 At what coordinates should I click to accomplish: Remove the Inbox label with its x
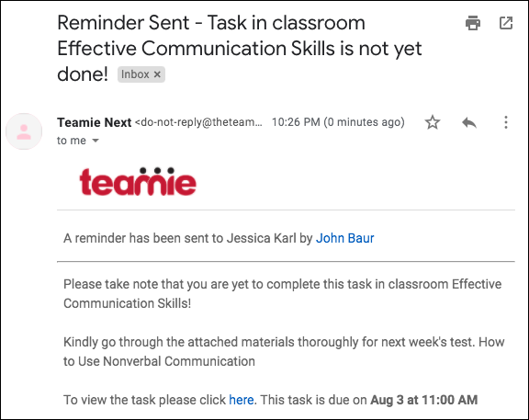pos(157,74)
